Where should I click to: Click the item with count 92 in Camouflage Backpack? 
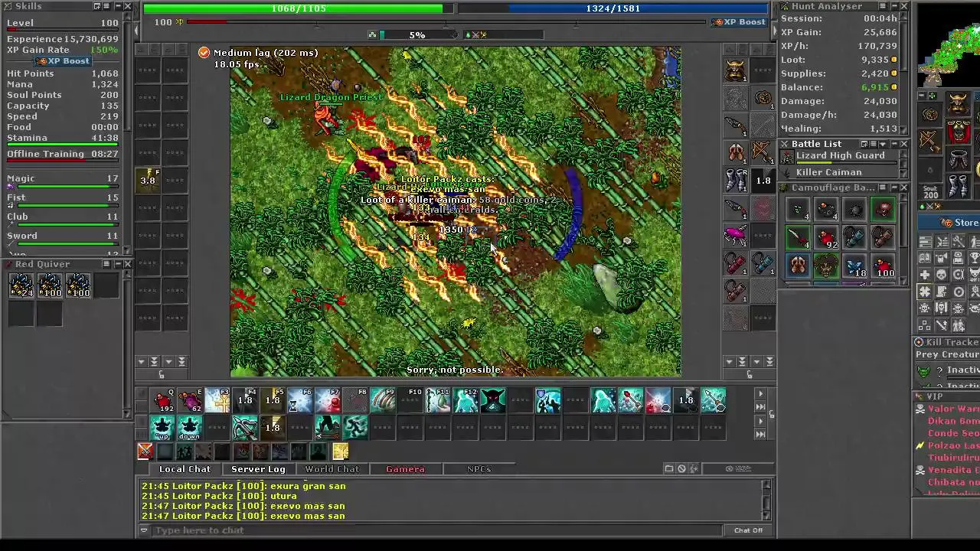pos(826,238)
